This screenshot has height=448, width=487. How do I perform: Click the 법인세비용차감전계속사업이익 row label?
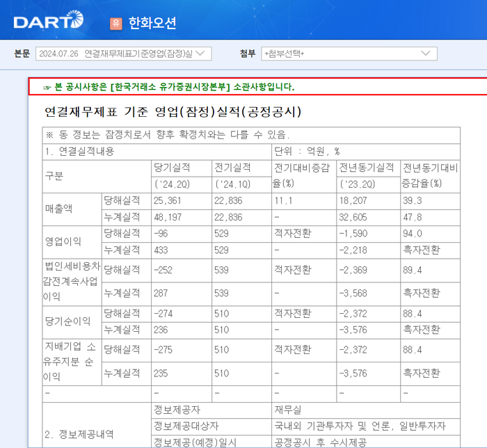coord(72,282)
